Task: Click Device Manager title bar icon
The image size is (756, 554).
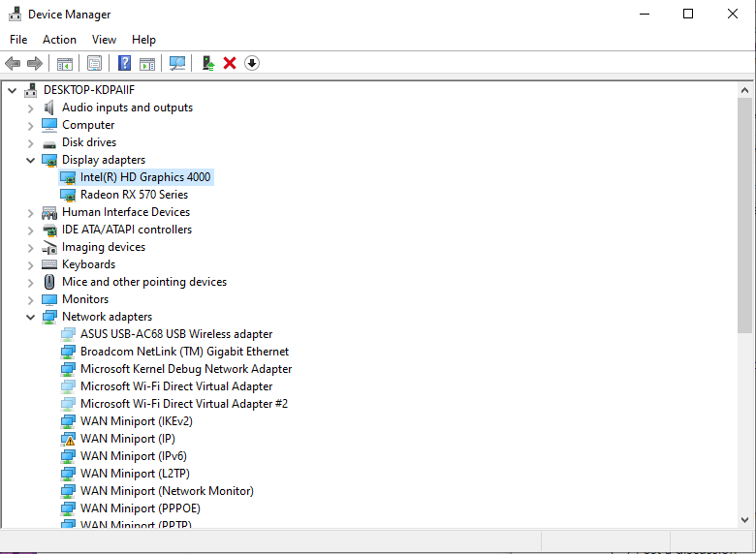Action: [15, 14]
